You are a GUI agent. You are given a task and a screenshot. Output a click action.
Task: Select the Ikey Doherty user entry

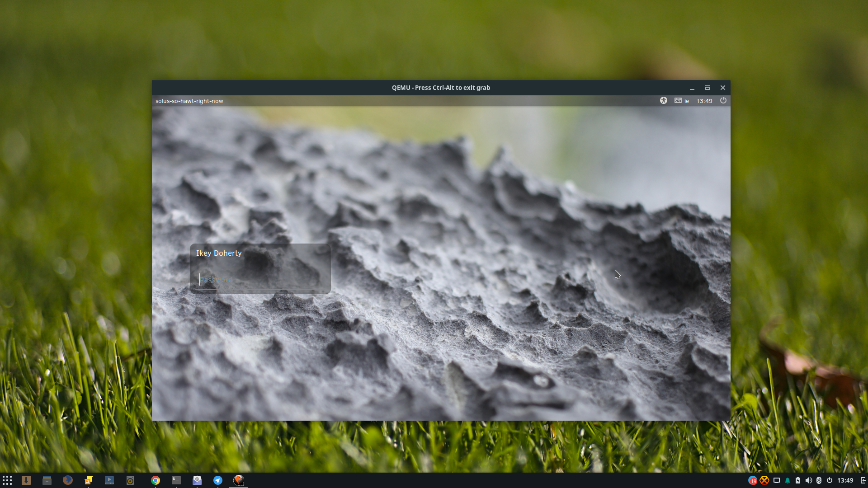[x=219, y=253]
